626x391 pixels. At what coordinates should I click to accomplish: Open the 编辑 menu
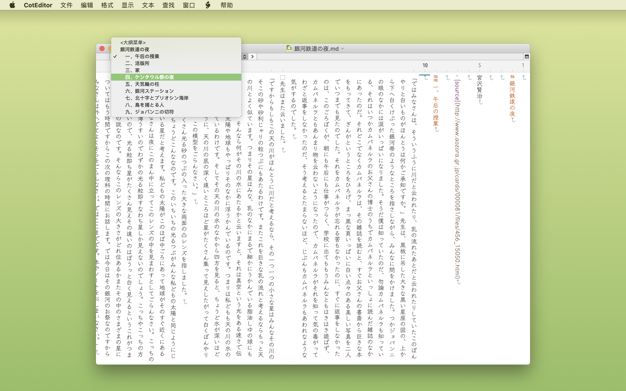(87, 5)
